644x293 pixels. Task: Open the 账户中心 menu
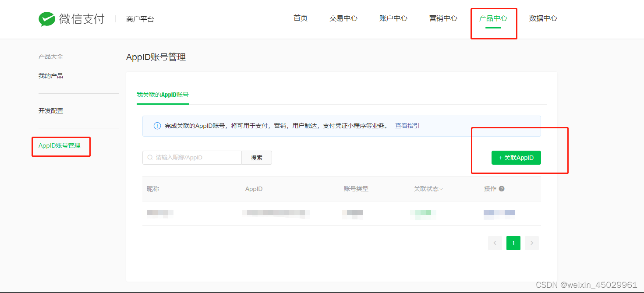393,18
